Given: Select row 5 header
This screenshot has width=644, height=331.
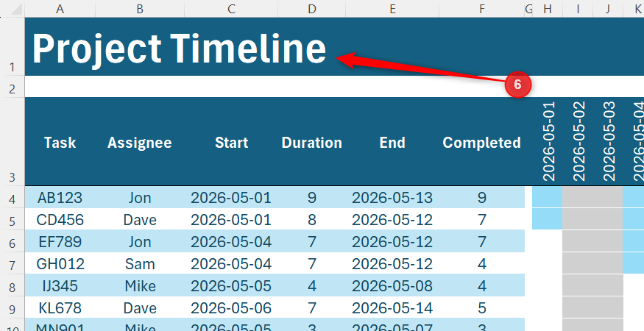Looking at the screenshot, I should (x=13, y=221).
